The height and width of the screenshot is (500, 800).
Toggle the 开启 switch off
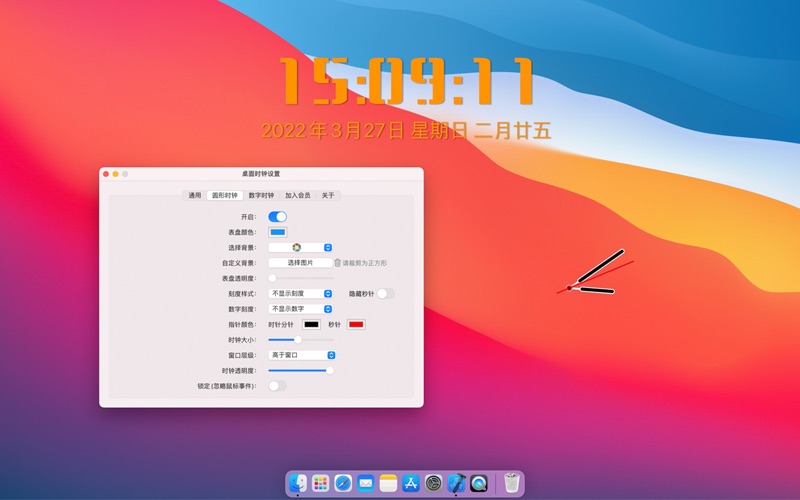278,217
